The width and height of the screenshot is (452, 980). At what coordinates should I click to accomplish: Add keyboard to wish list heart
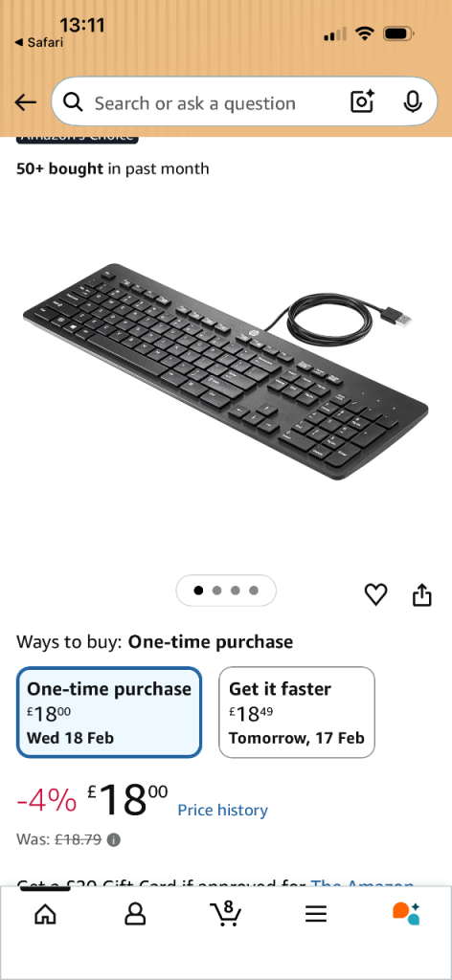[375, 594]
